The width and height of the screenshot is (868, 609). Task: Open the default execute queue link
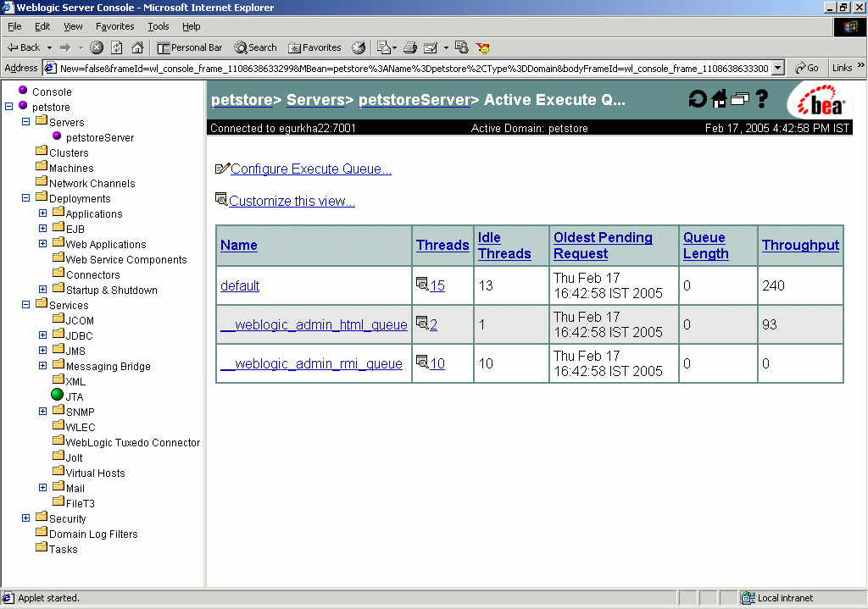coord(240,285)
